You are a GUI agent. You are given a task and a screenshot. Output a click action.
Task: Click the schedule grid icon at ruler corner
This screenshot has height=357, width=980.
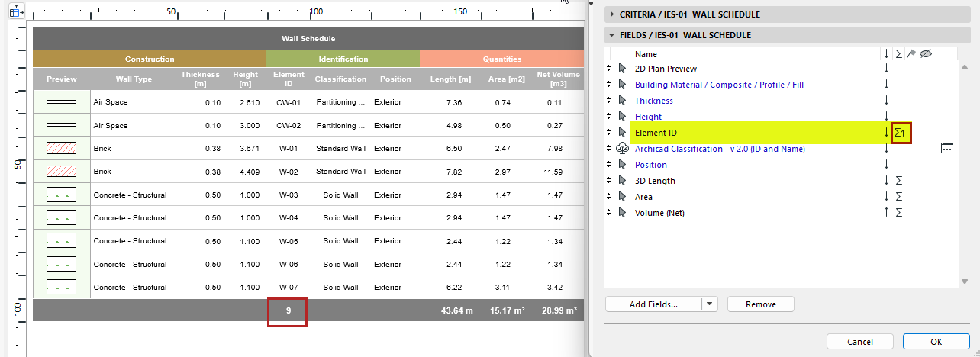point(15,13)
